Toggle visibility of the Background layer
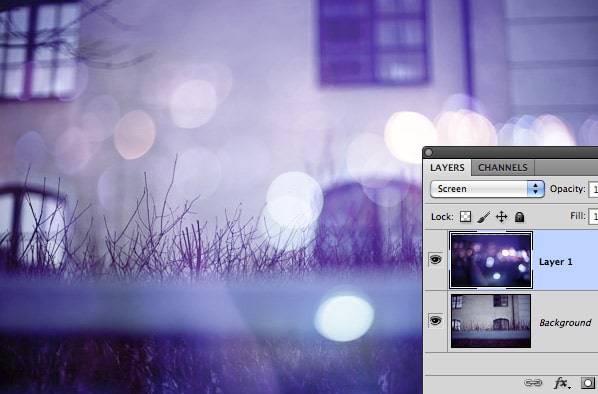The width and height of the screenshot is (598, 394). coord(436,320)
